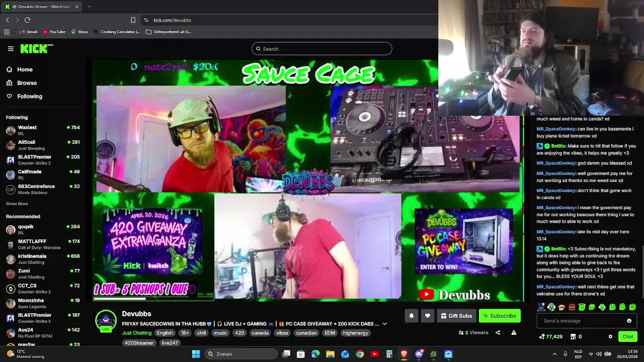644x362 pixels.
Task: Go back in browser history
Action: coord(7,20)
